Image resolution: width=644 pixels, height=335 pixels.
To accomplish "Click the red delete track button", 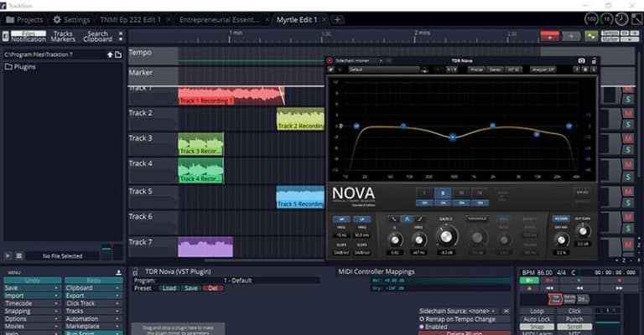I will [x=549, y=37].
